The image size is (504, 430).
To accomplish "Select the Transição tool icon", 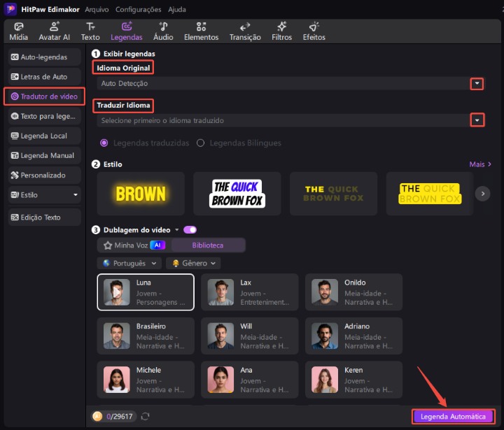I will coord(245,31).
